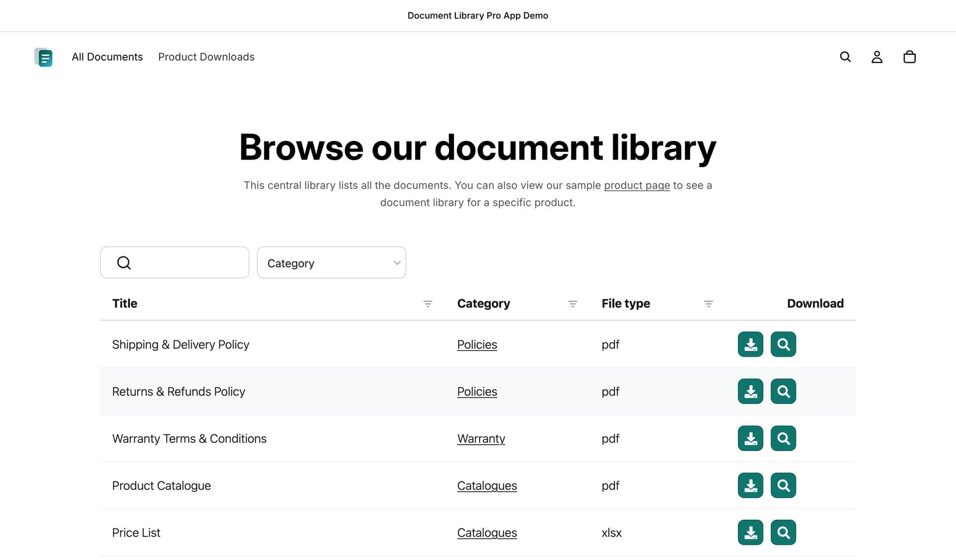956x560 pixels.
Task: Click 'pdf' in the Shipping & Delivery row
Action: click(610, 345)
